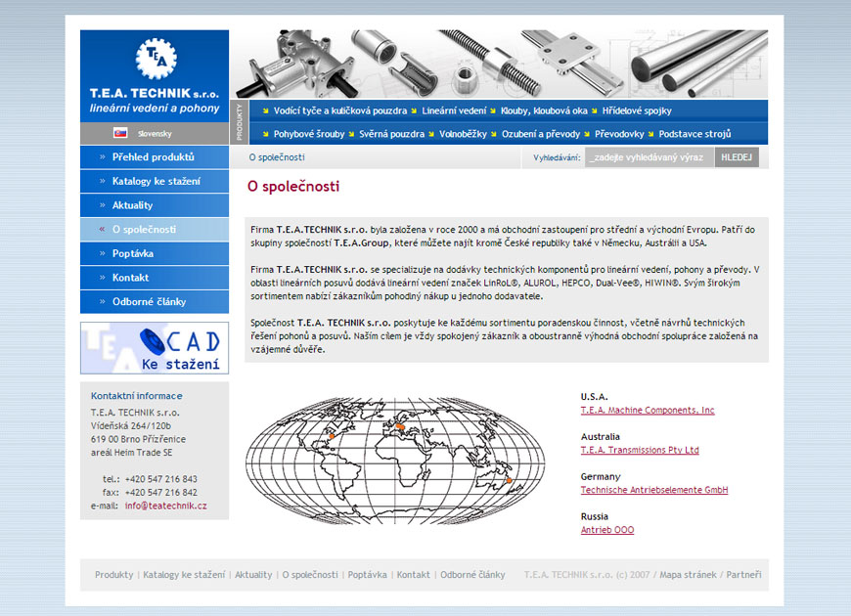Click the Kontaktní informace heading
The width and height of the screenshot is (851, 616).
[x=137, y=396]
